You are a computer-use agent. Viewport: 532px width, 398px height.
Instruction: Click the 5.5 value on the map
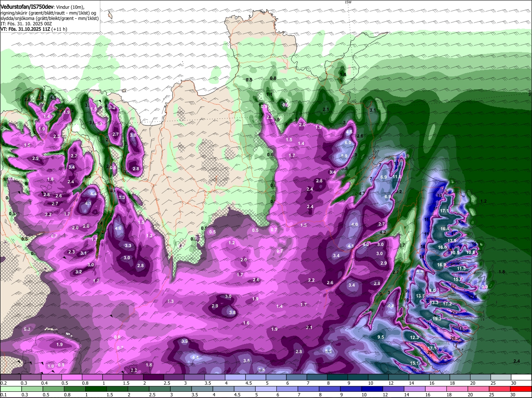tap(328, 351)
